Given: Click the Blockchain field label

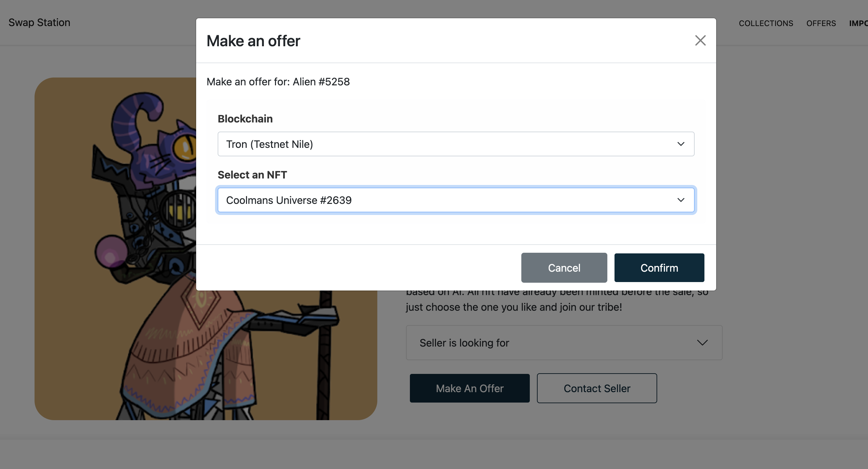Looking at the screenshot, I should point(245,119).
